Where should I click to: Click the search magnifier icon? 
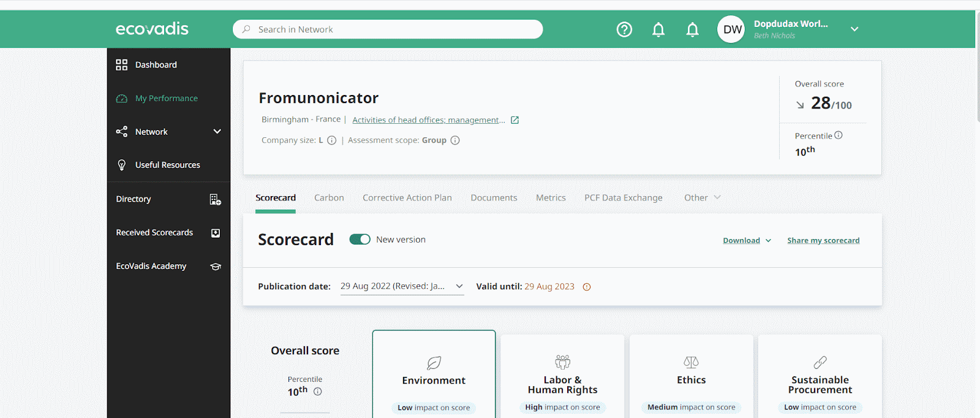246,29
